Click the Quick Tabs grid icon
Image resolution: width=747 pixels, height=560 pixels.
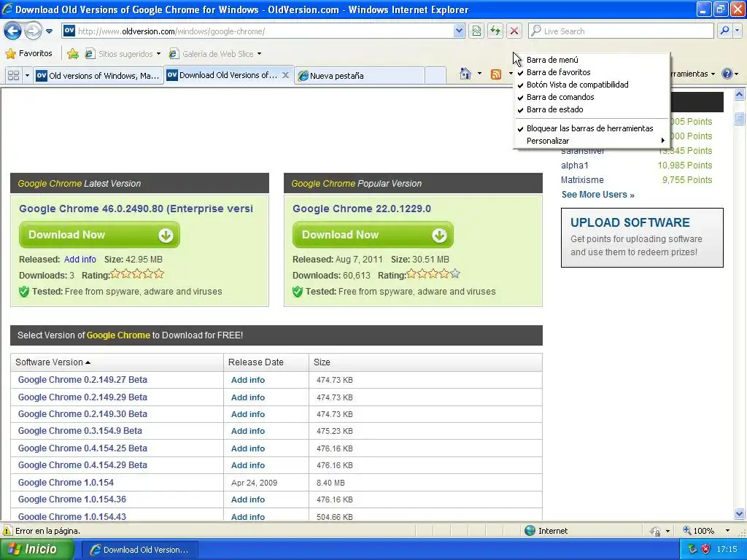[14, 75]
